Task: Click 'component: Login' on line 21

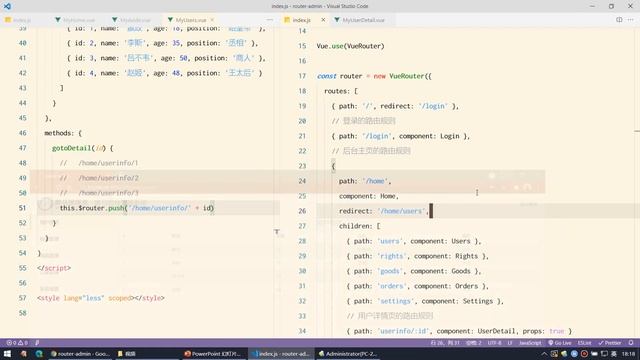Action: coord(429,136)
